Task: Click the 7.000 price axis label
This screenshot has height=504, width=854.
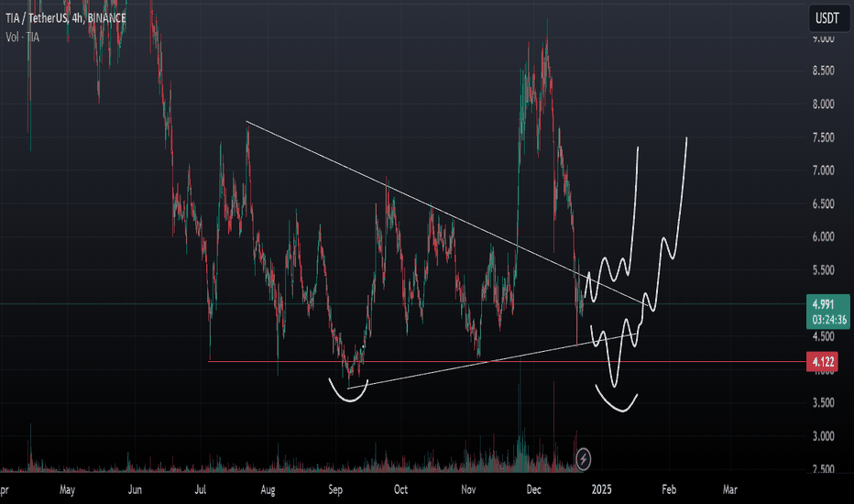Action: point(823,170)
